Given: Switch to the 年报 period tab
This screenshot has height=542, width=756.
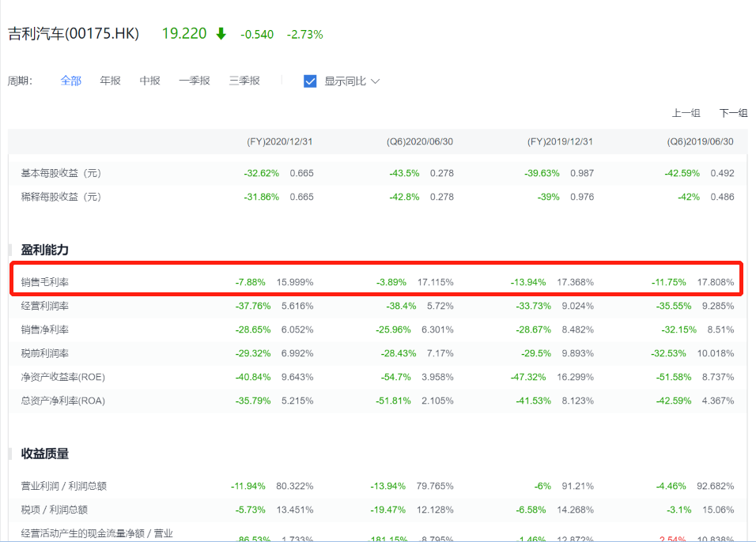Looking at the screenshot, I should click(x=111, y=81).
